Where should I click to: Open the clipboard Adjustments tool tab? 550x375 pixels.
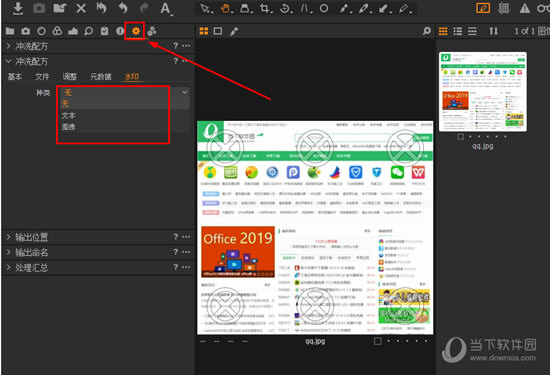point(105,31)
